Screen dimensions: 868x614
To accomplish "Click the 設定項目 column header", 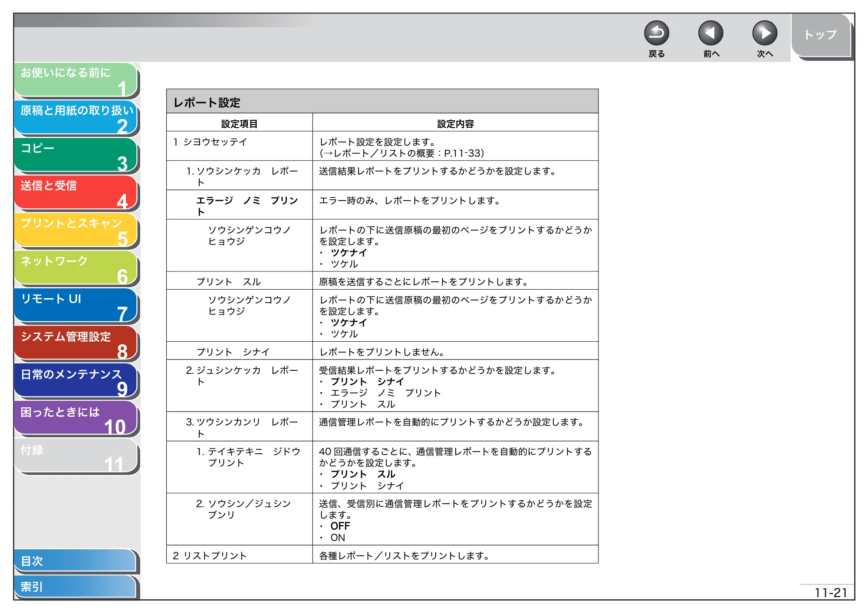I will [x=240, y=124].
